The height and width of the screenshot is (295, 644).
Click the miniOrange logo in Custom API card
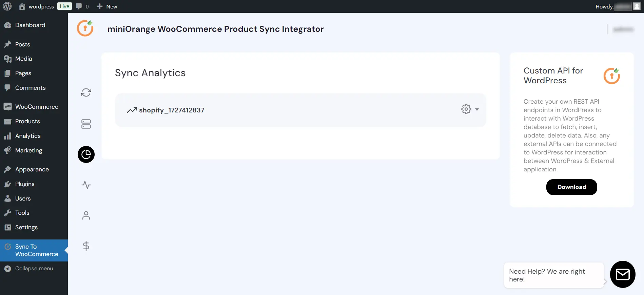point(612,76)
